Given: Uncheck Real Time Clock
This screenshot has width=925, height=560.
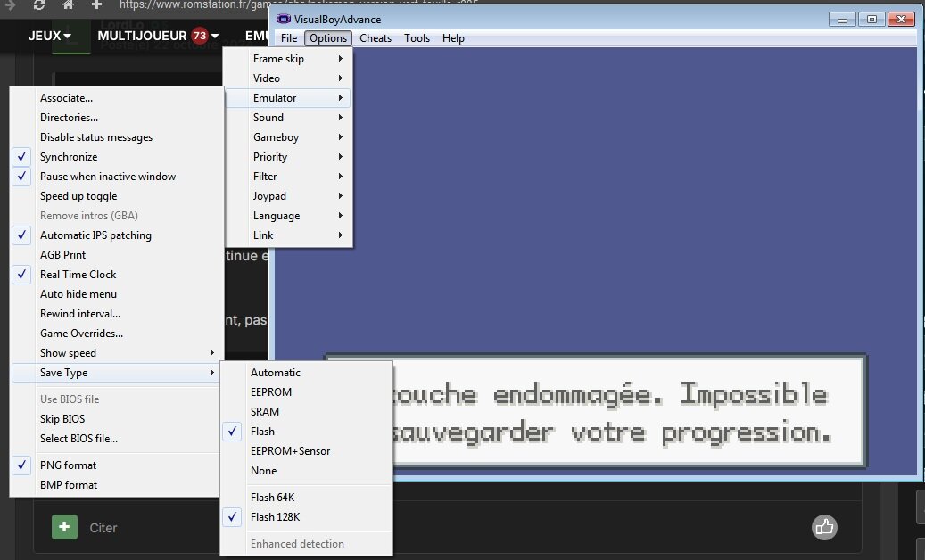Looking at the screenshot, I should pyautogui.click(x=78, y=275).
